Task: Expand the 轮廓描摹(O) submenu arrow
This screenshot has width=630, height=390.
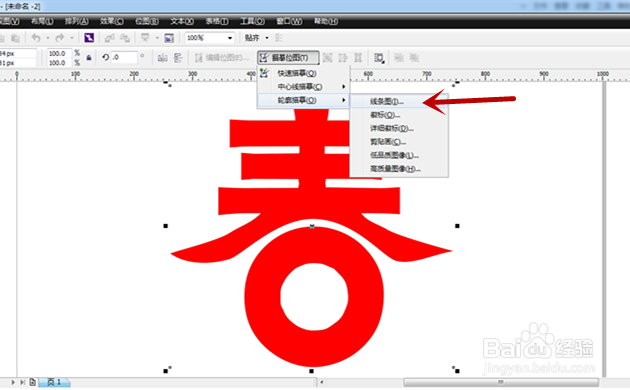Action: [x=344, y=100]
